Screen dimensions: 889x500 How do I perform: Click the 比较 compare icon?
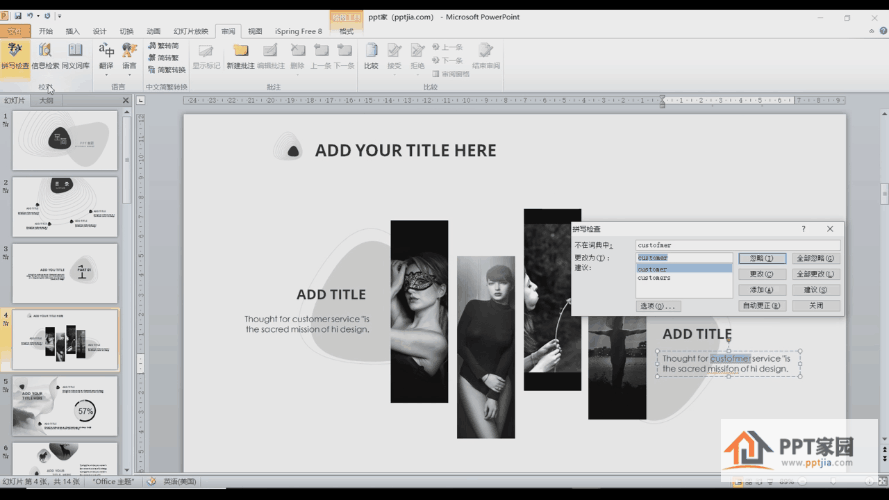pos(371,56)
